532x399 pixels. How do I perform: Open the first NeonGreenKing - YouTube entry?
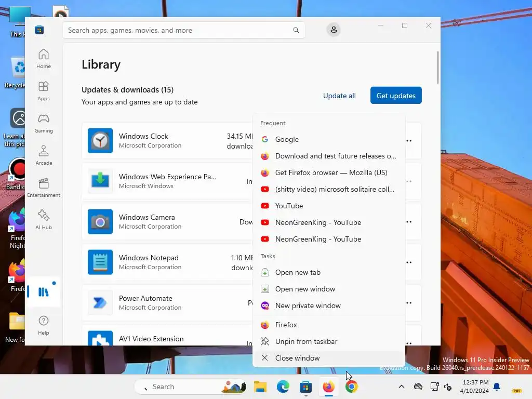[x=329, y=222]
